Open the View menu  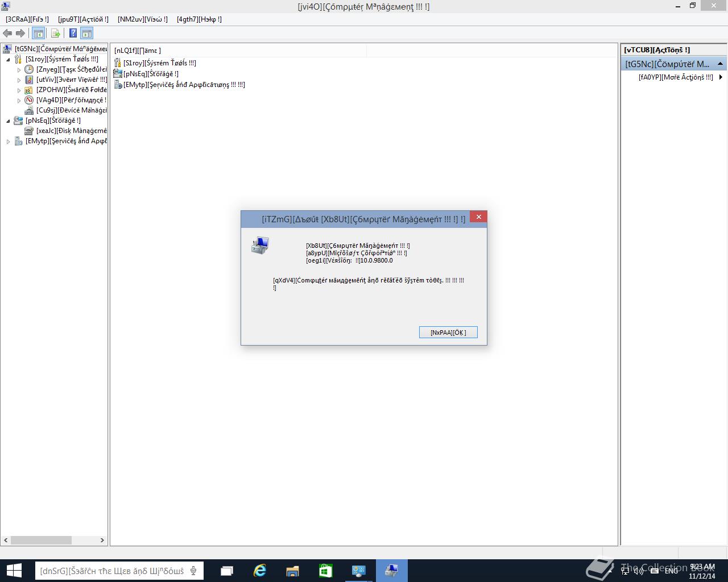click(143, 19)
